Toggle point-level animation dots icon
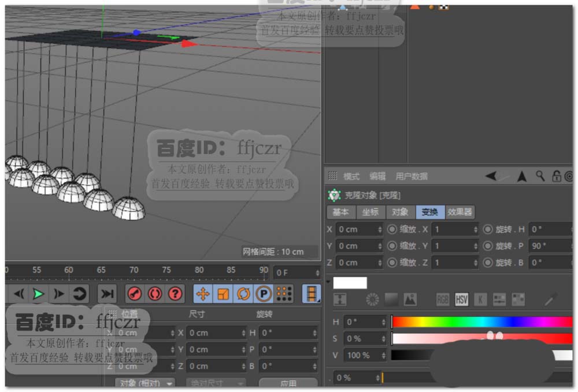 pyautogui.click(x=284, y=294)
